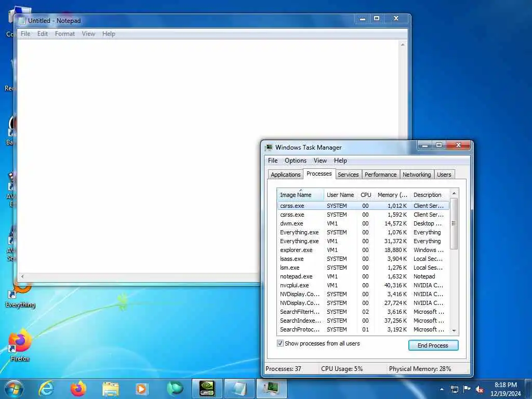
Task: Select the notepad.exe process row
Action: 363,276
